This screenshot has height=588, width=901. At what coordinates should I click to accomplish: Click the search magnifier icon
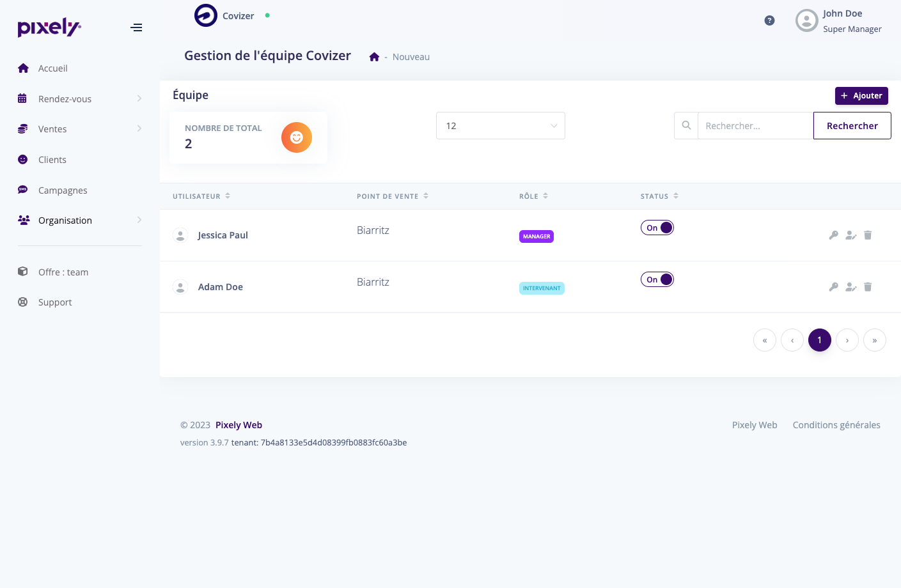[686, 125]
